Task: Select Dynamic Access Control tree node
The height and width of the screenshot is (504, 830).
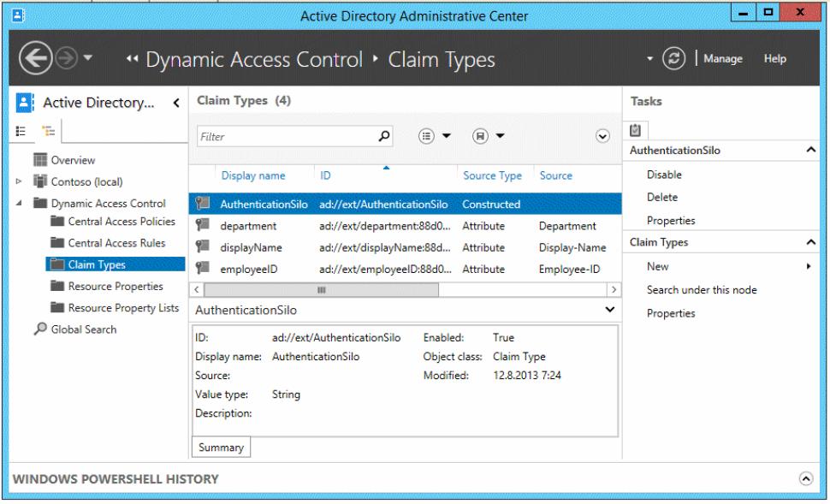Action: click(x=108, y=204)
